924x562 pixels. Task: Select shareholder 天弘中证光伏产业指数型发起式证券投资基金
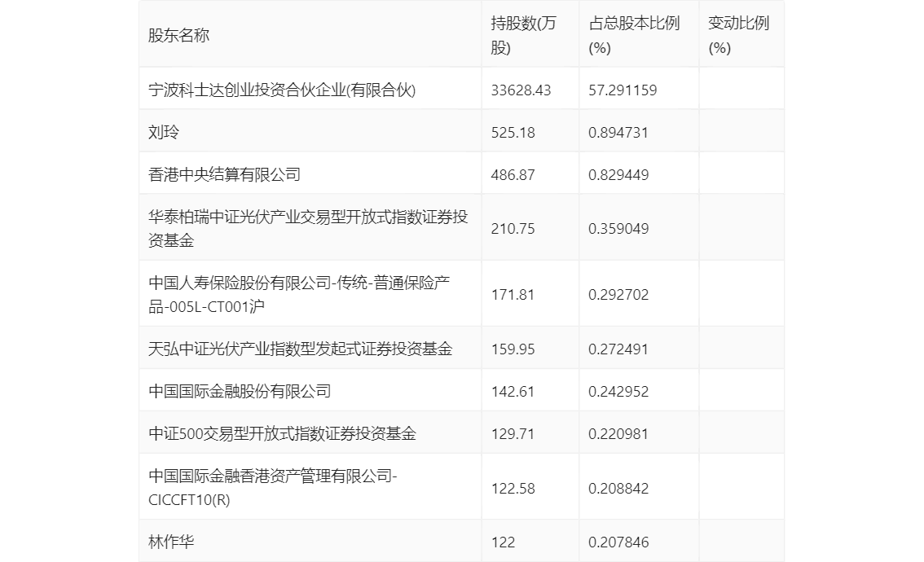coord(300,349)
